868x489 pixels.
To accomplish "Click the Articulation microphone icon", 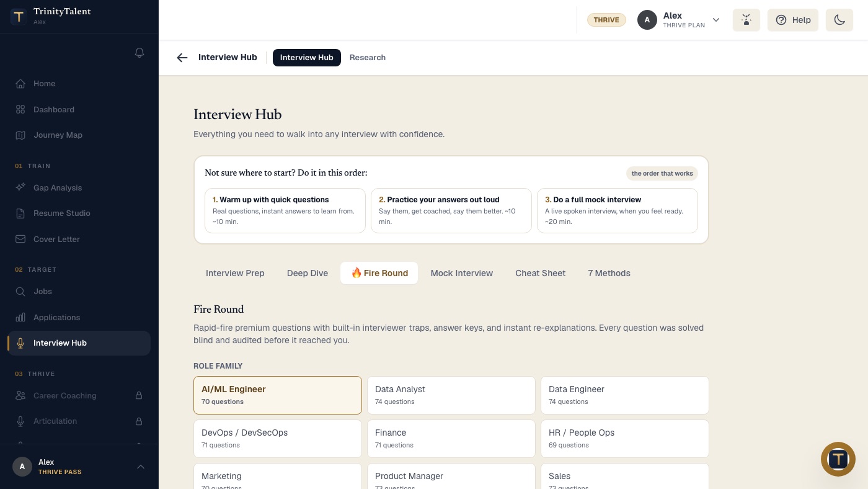I will [x=20, y=421].
